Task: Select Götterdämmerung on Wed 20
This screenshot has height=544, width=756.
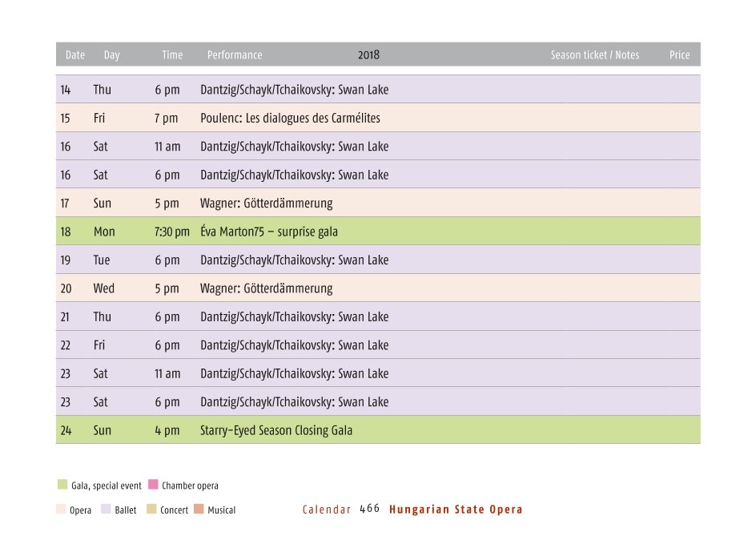Action: click(x=378, y=288)
